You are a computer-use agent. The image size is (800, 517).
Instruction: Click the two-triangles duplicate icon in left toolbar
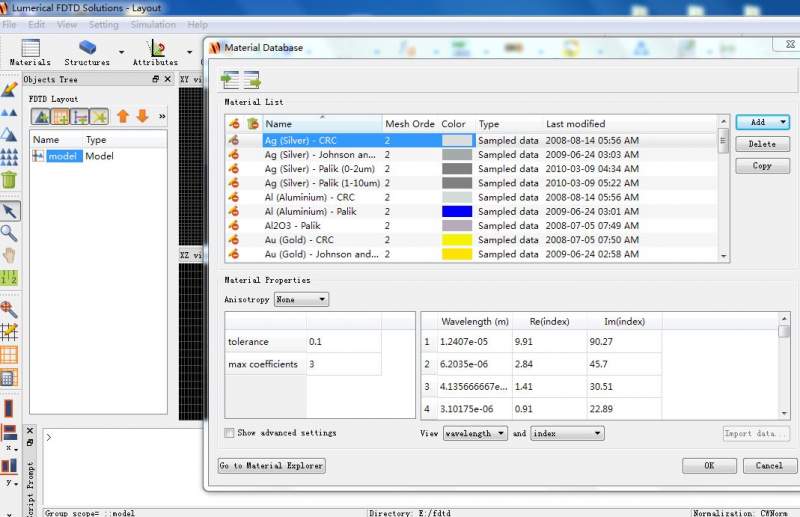[x=9, y=112]
